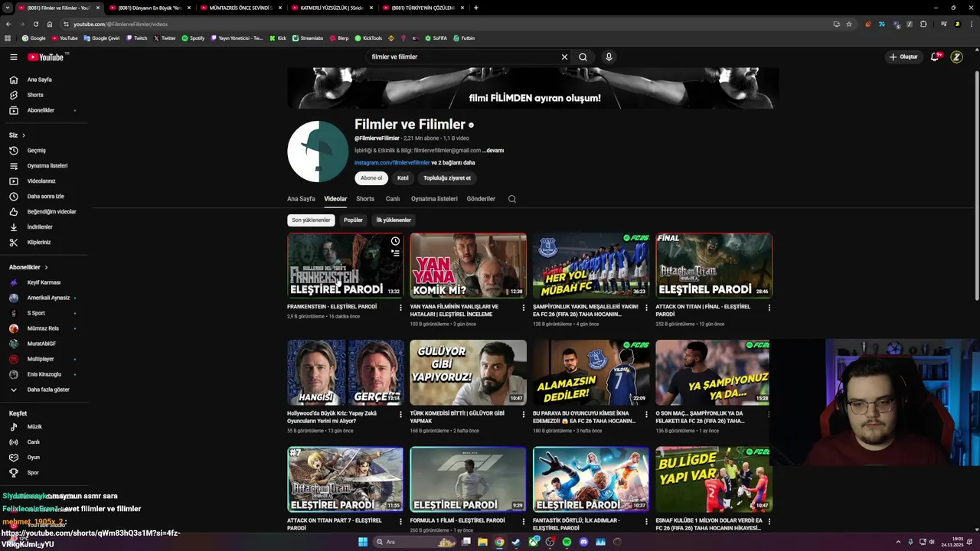Open Keyif Karması subscription channel

44,282
